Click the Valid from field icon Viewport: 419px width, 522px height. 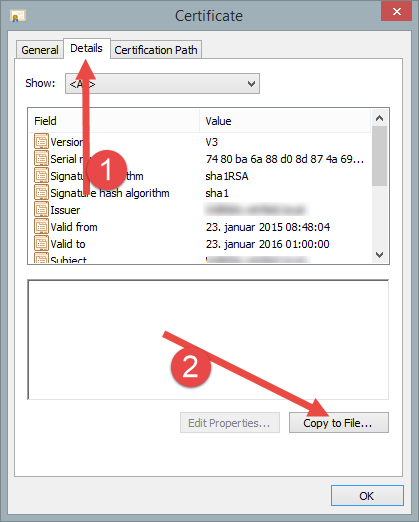tap(41, 226)
